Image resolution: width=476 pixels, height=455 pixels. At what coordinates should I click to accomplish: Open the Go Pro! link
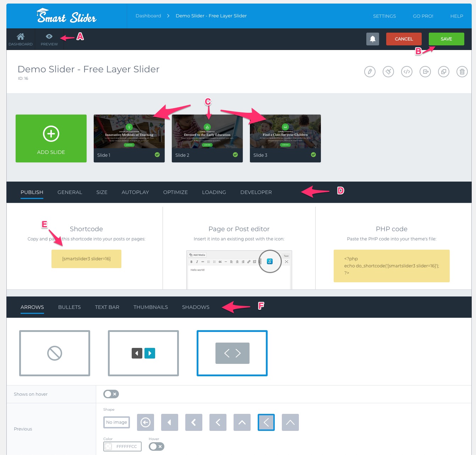(x=423, y=16)
